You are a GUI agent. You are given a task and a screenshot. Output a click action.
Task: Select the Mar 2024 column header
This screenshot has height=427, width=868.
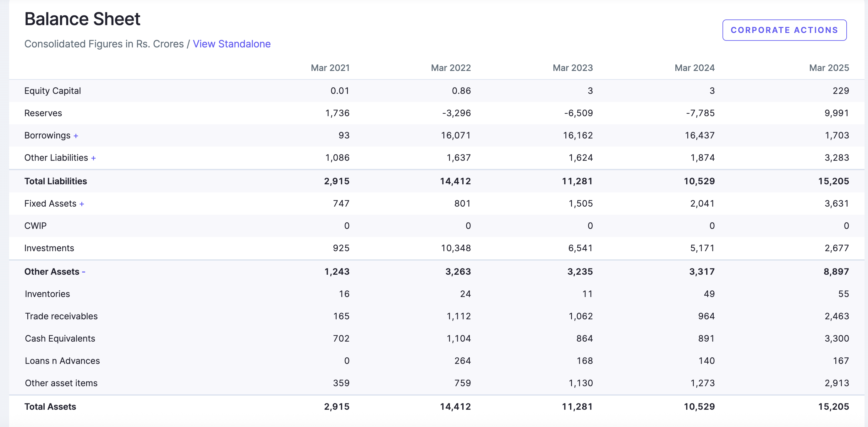tap(695, 68)
